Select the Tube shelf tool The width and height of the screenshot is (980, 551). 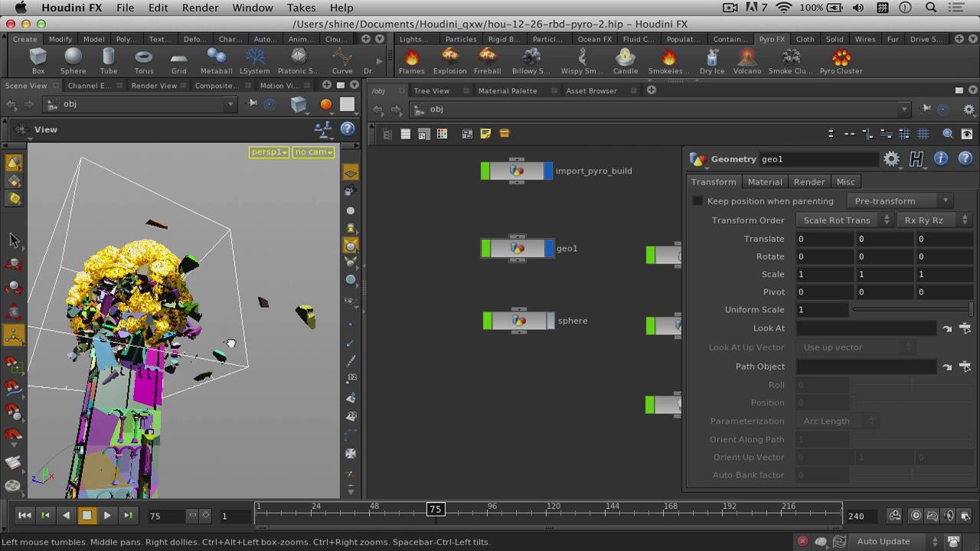[109, 61]
